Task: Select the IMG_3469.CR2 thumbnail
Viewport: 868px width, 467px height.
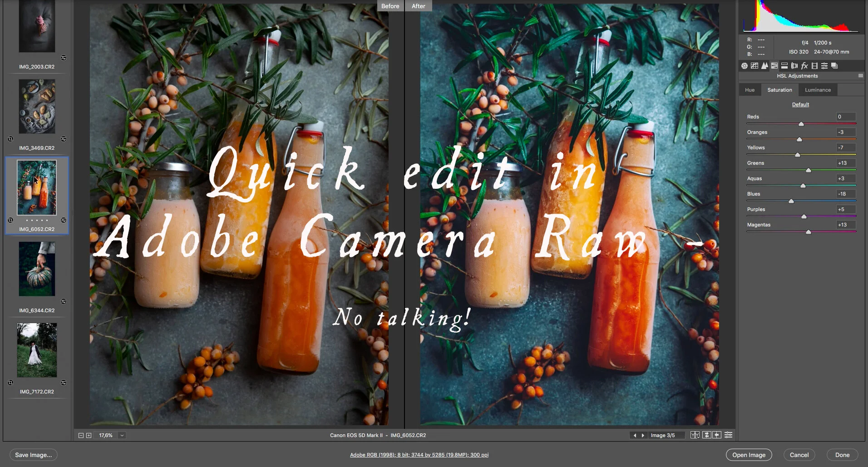Action: 37,107
